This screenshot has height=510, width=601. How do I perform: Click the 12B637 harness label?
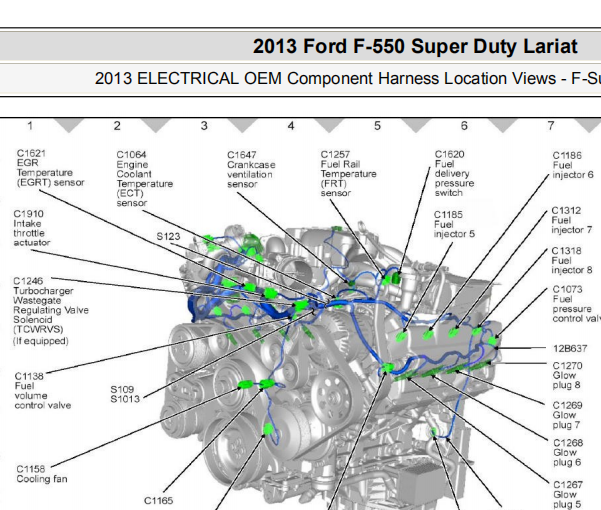click(570, 348)
